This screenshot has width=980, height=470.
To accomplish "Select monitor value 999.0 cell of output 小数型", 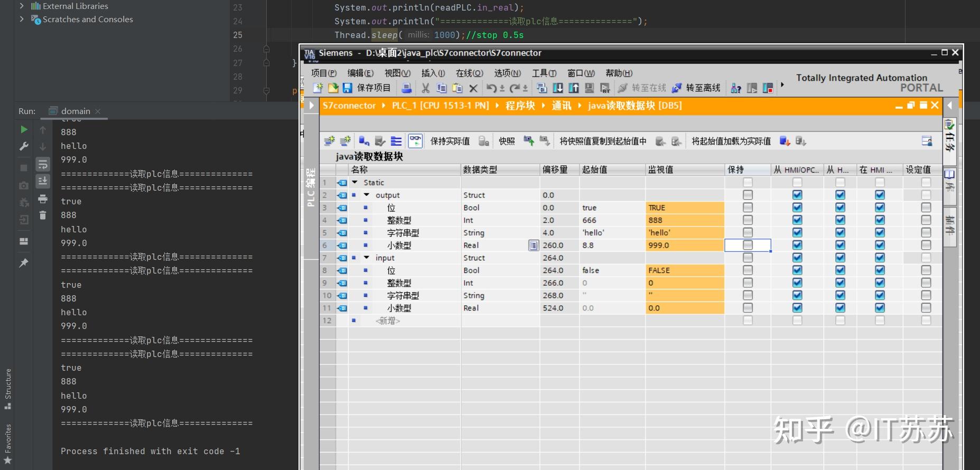I will 685,245.
